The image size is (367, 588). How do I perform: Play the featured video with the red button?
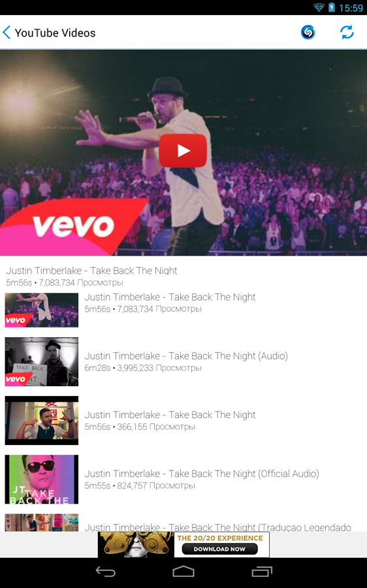183,150
